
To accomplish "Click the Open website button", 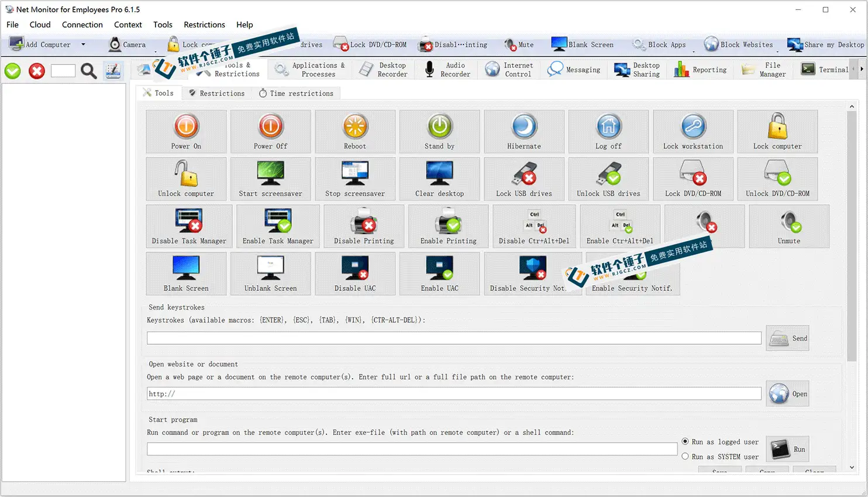I will [x=787, y=394].
